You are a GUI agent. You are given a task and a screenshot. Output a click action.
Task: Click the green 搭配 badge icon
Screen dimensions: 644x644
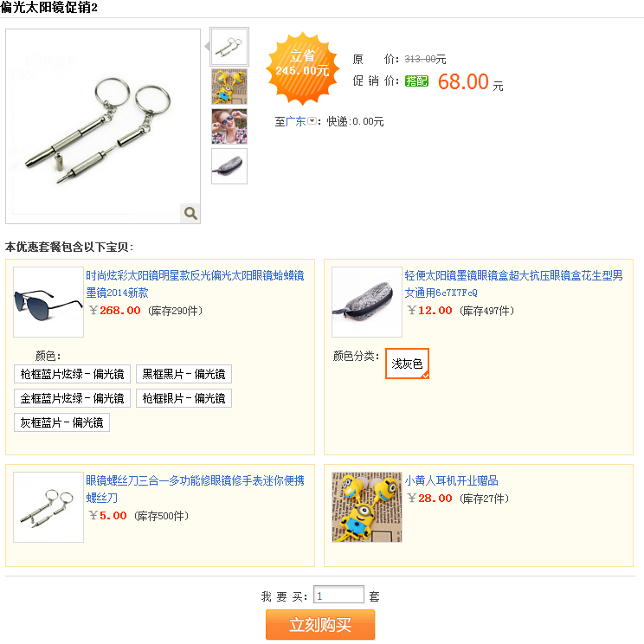coord(416,80)
